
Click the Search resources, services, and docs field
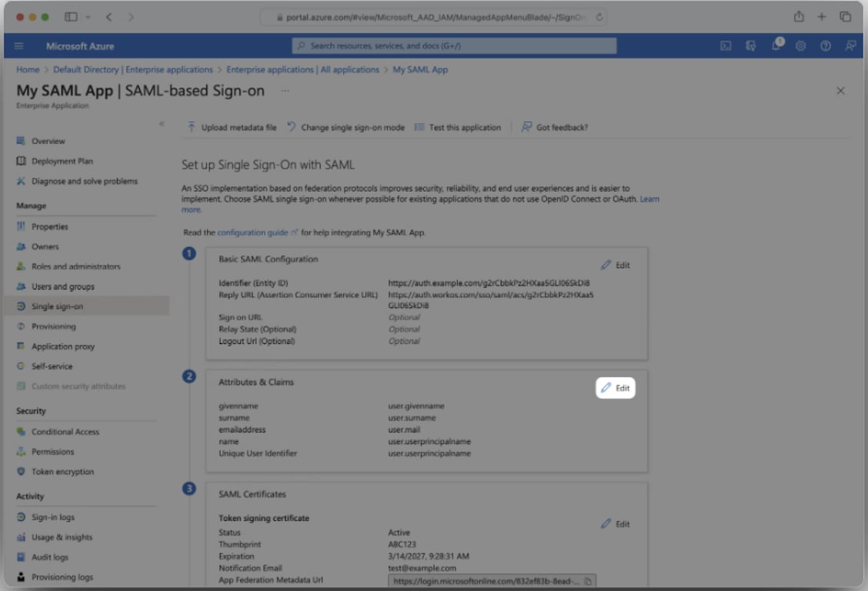click(454, 46)
